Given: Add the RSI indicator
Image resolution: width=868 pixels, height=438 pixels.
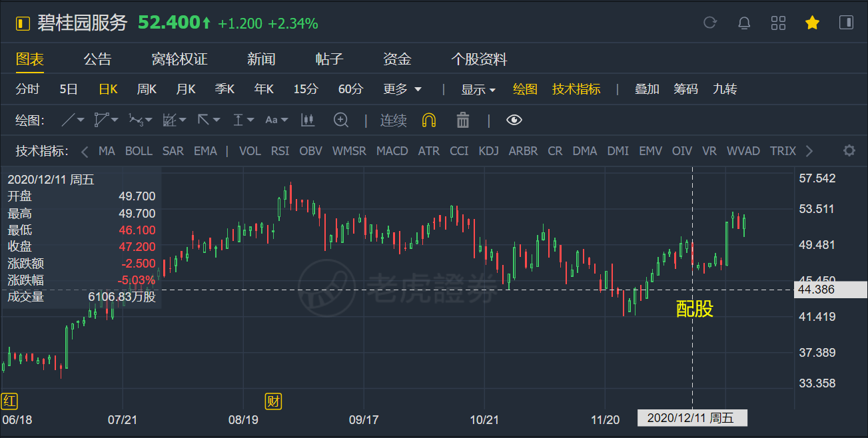Looking at the screenshot, I should point(280,151).
